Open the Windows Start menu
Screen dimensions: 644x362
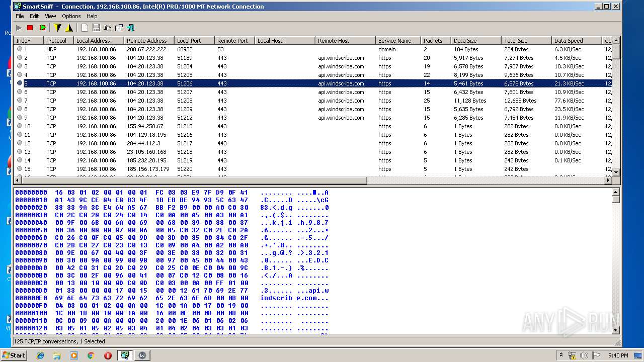click(14, 355)
